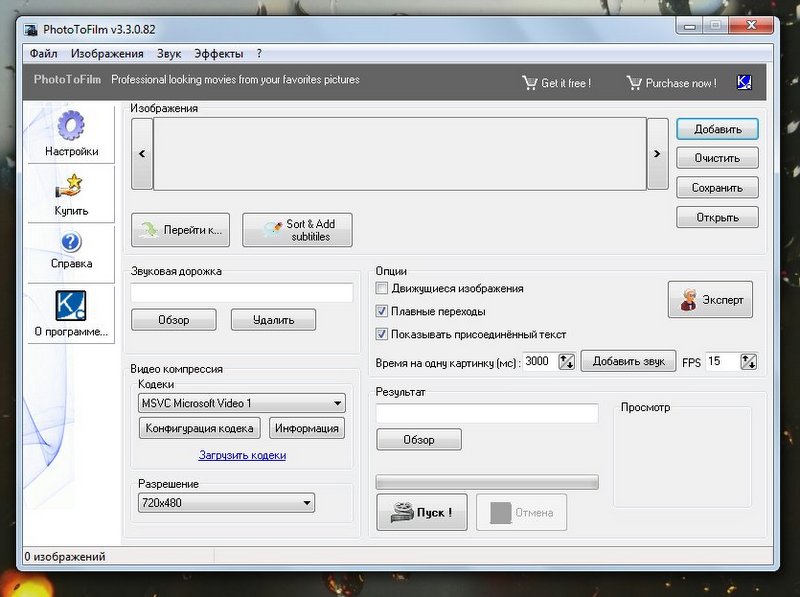Click the small K logo in banner

point(744,82)
